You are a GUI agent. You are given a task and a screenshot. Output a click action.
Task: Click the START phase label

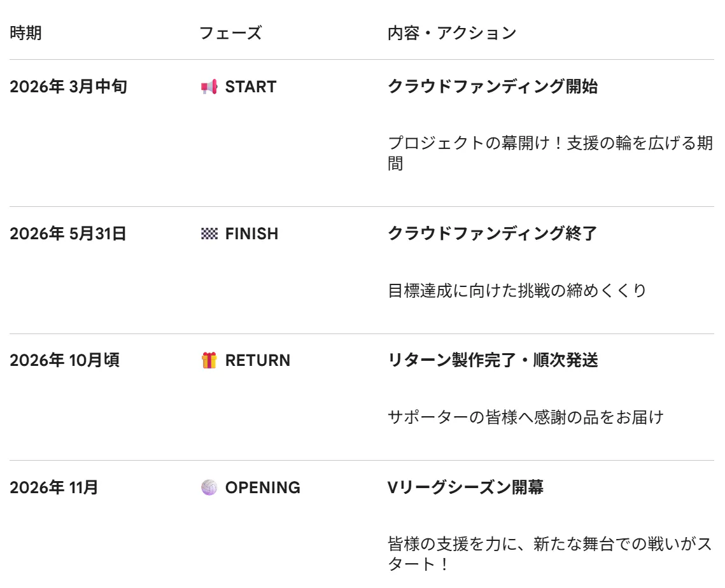point(251,87)
